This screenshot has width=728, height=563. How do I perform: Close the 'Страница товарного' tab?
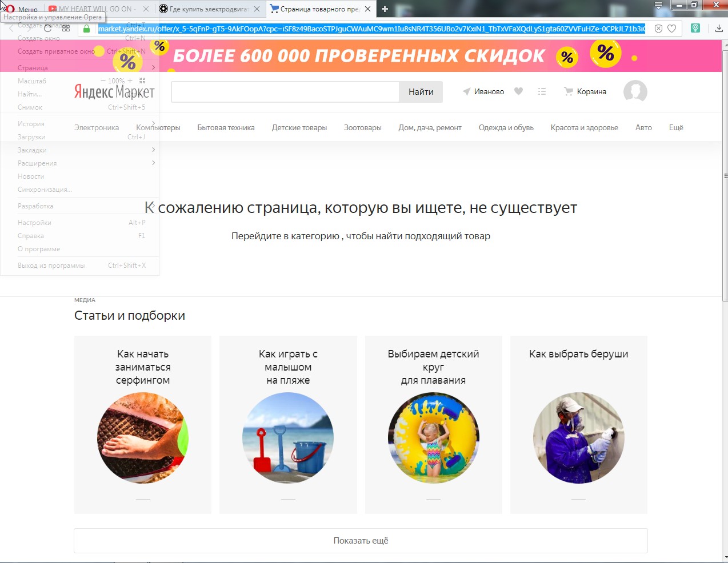367,9
